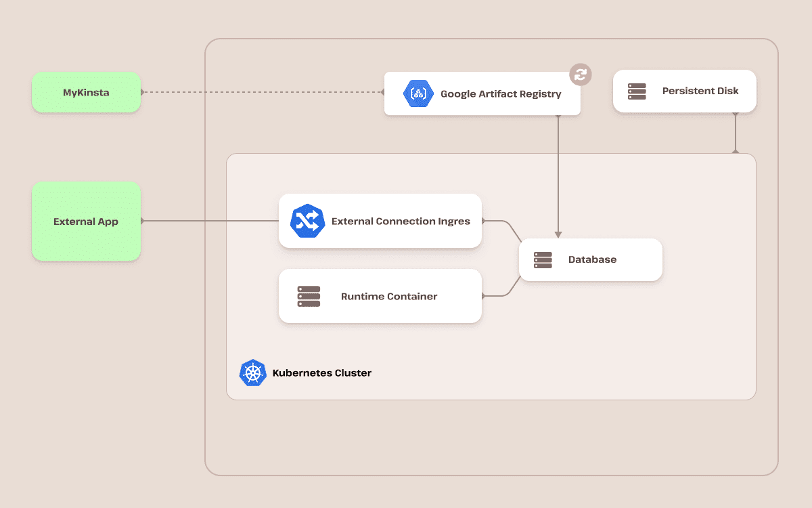
Task: Click the External Connection Ingres card
Action: 380,221
